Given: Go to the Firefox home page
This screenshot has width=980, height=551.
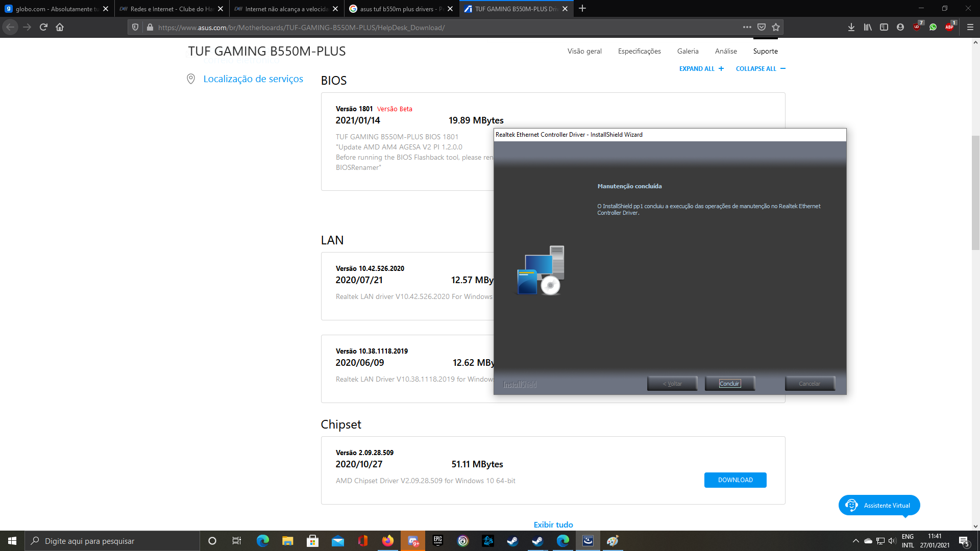Looking at the screenshot, I should [60, 27].
